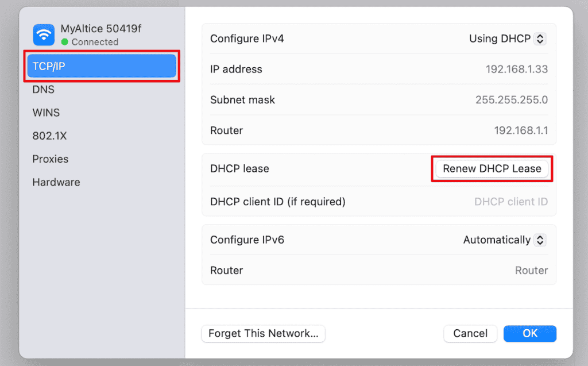This screenshot has height=366, width=588.
Task: Open the Configure IPv4 dropdown showing Using DHCP
Action: tap(508, 38)
